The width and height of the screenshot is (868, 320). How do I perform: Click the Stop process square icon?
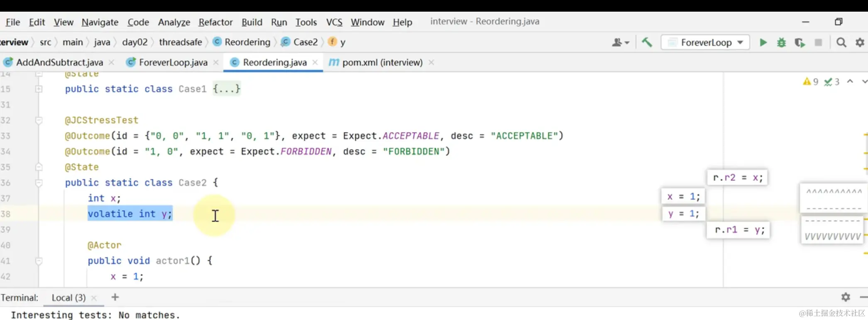[819, 42]
